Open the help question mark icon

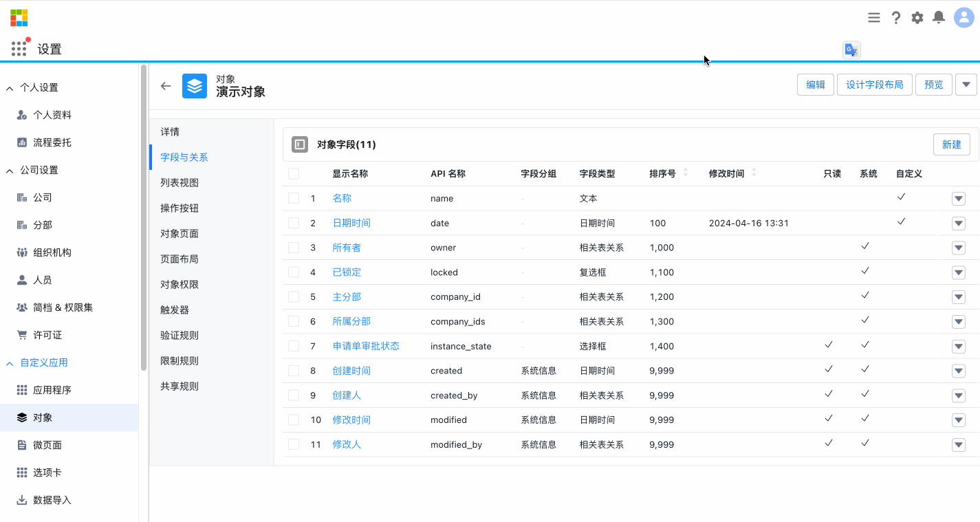[895, 17]
